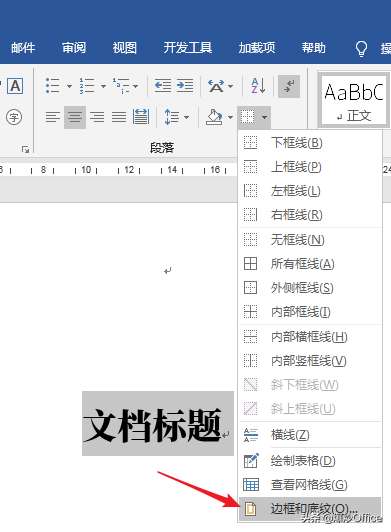Open Asian layout dropdown arrow

pos(230,86)
